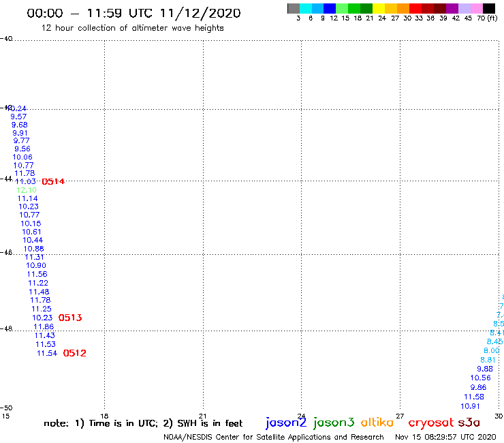Click the title '00:00 – 11:59 UTC 11/12/2020'

coord(133,13)
